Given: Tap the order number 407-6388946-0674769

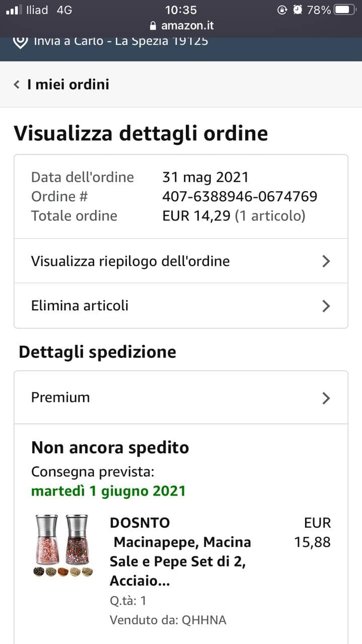Looking at the screenshot, I should [x=240, y=196].
